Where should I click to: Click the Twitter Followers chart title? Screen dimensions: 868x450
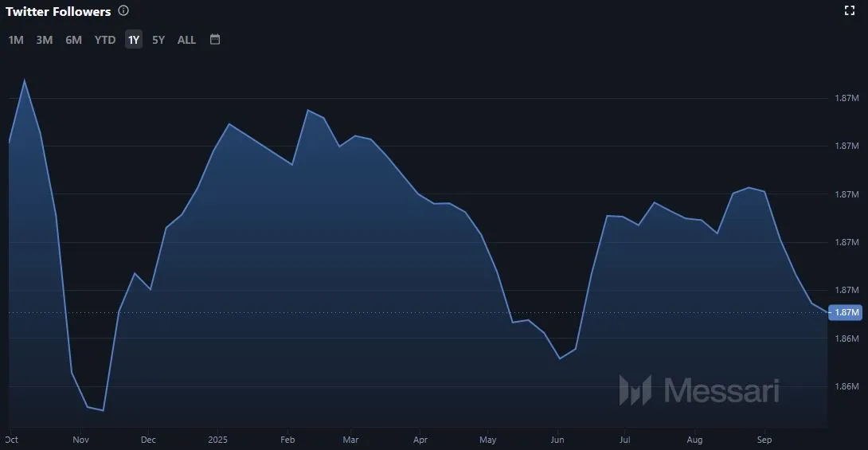click(x=58, y=12)
